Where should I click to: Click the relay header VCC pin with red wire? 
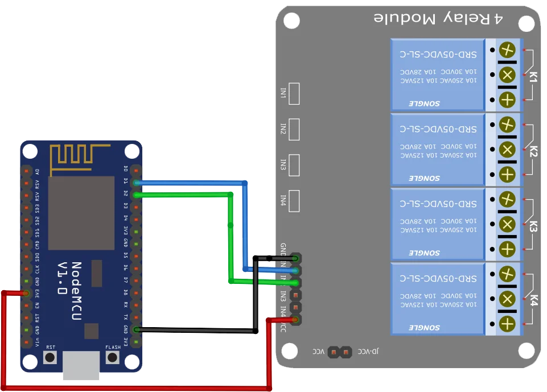click(295, 319)
